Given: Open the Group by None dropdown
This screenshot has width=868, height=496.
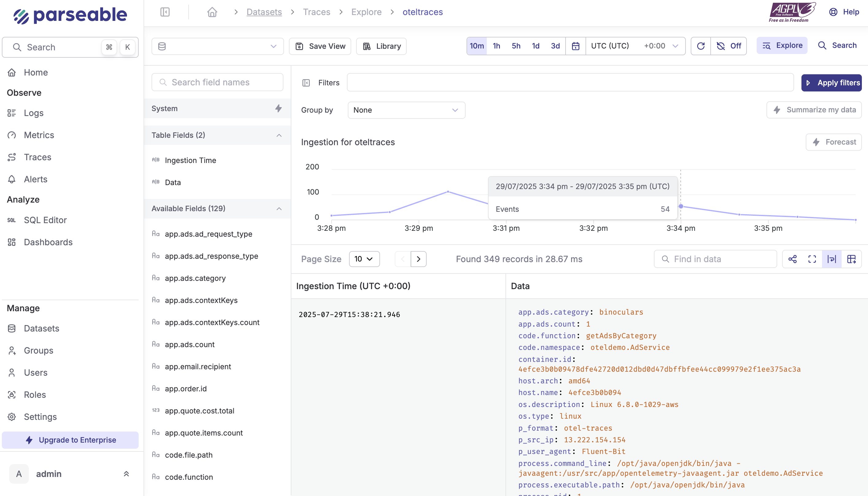Looking at the screenshot, I should 406,110.
